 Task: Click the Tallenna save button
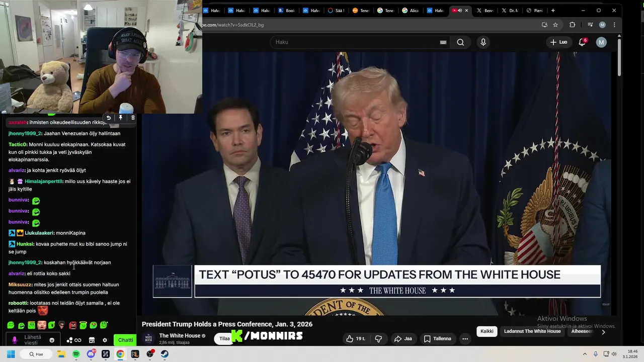[437, 339]
